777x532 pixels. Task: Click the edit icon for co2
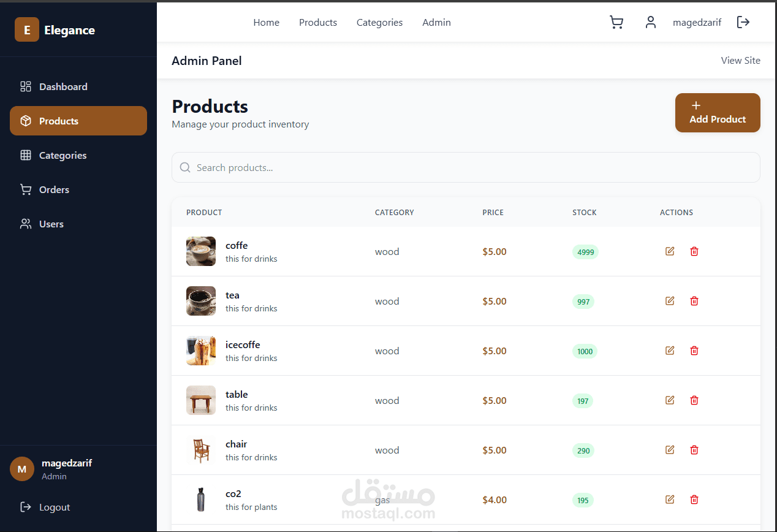[x=670, y=500]
